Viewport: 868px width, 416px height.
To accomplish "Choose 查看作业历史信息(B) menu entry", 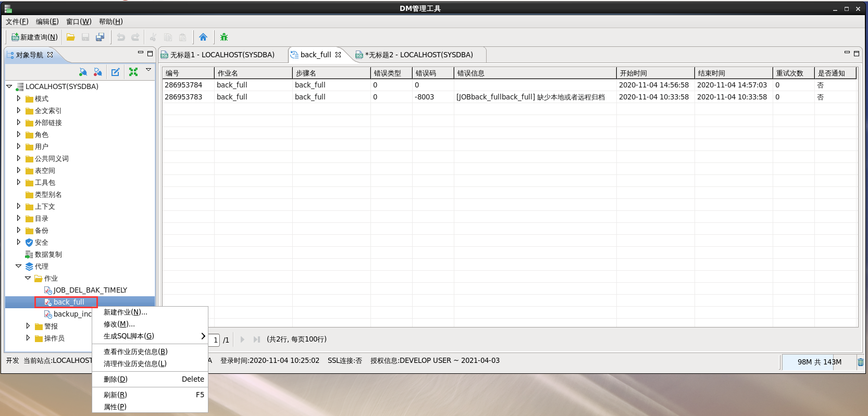I will (x=150, y=351).
